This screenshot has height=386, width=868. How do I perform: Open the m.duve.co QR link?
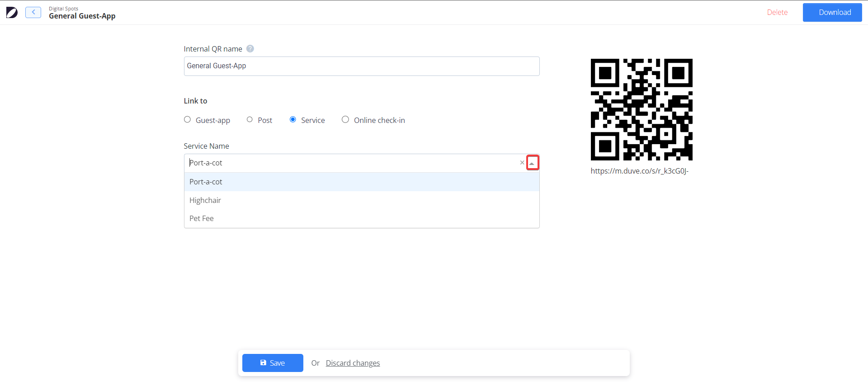(x=639, y=171)
